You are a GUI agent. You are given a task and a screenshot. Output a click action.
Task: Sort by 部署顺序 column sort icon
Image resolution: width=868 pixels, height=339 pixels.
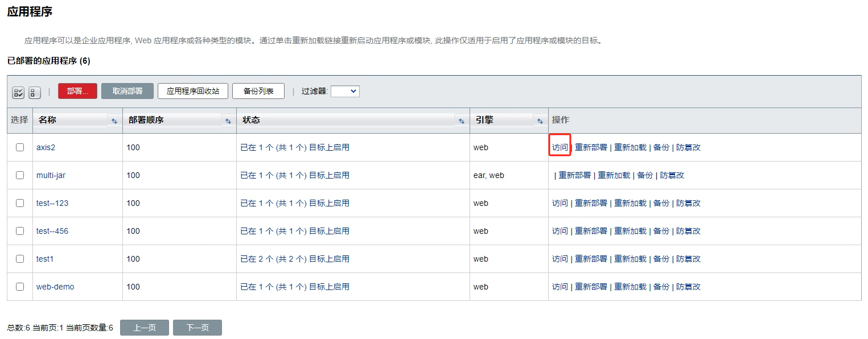point(228,121)
